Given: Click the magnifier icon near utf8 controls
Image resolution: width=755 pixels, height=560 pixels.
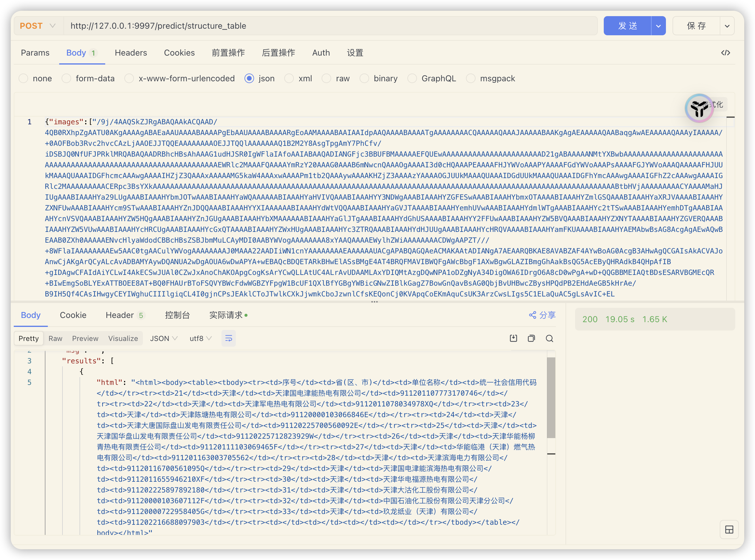Looking at the screenshot, I should pyautogui.click(x=549, y=338).
